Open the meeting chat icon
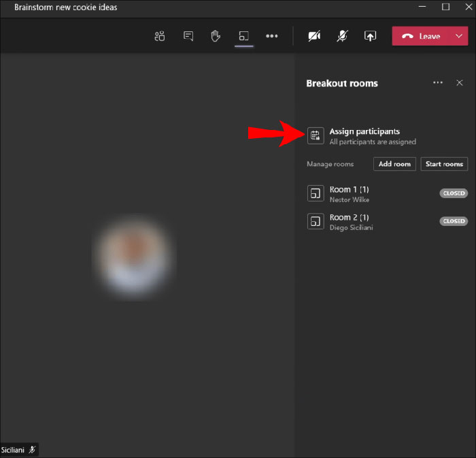The height and width of the screenshot is (458, 476). 188,36
